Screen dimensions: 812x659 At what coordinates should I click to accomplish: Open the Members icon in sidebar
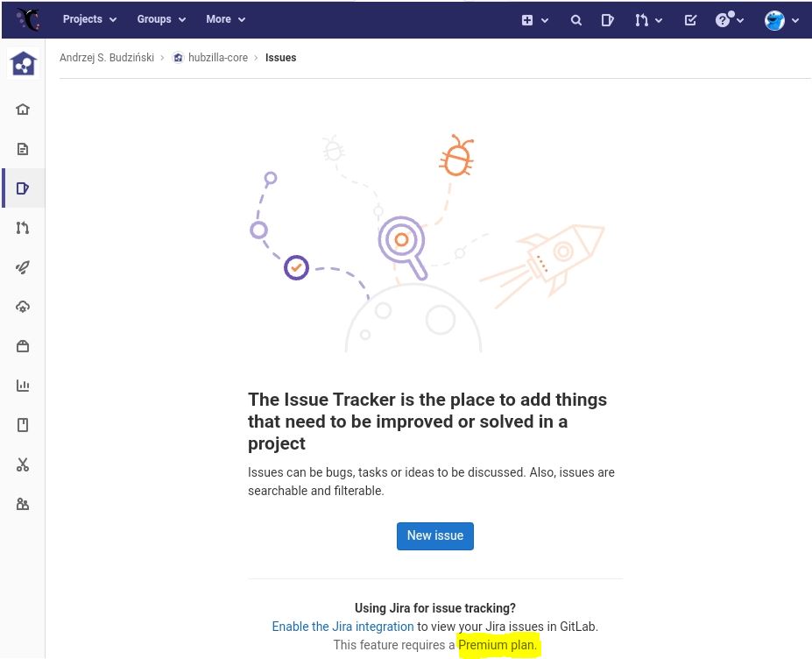pos(23,504)
